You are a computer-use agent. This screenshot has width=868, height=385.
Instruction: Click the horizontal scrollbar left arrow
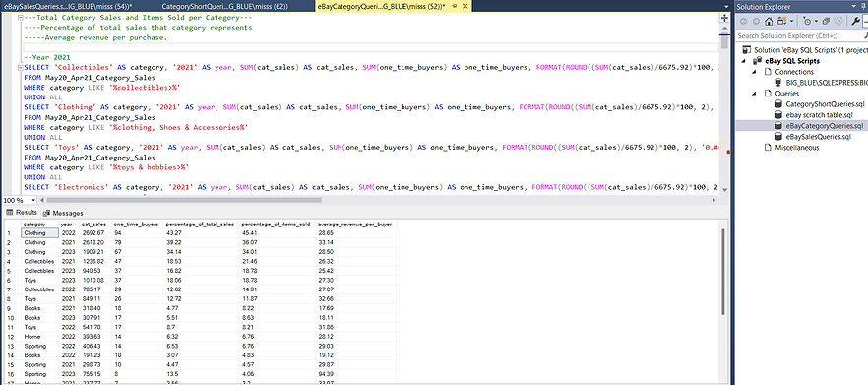click(x=41, y=200)
